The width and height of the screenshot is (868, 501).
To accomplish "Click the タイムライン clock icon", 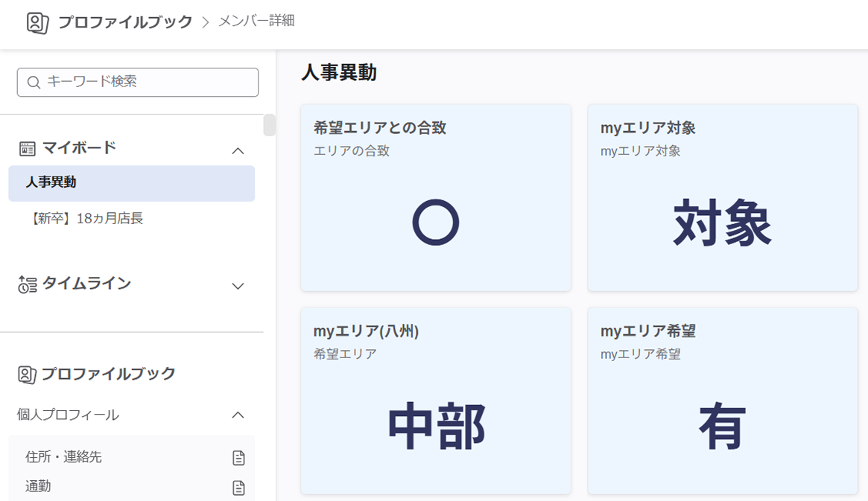I will [x=27, y=284].
